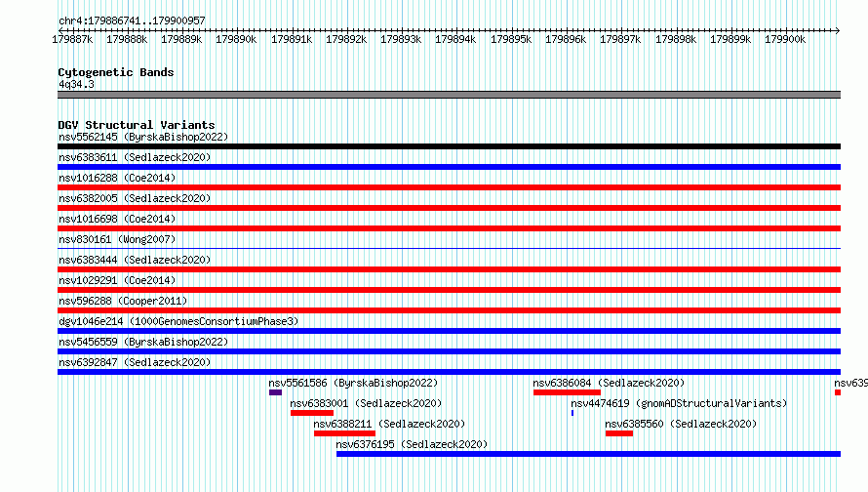Click the red nsv6386084 variant bar
The height and width of the screenshot is (492, 868).
[567, 392]
